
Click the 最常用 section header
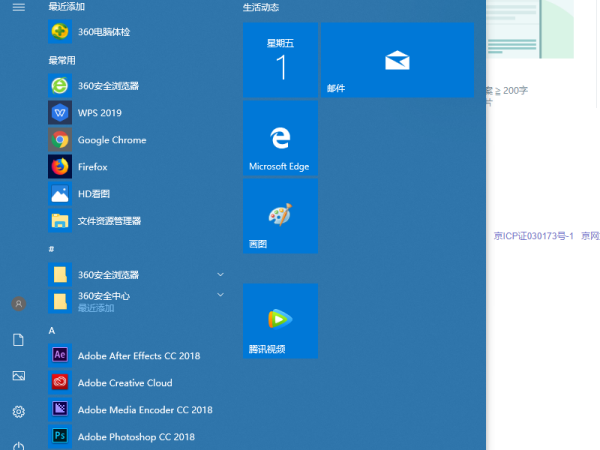[x=62, y=60]
